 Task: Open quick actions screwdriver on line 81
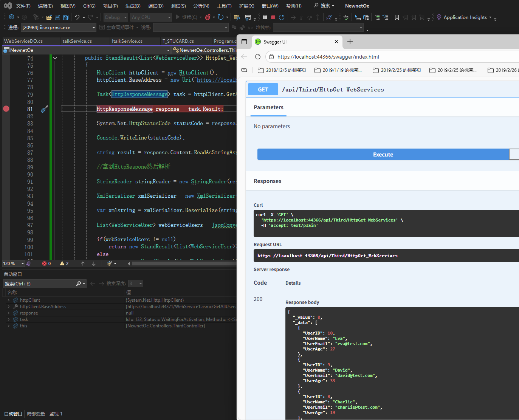coord(44,109)
